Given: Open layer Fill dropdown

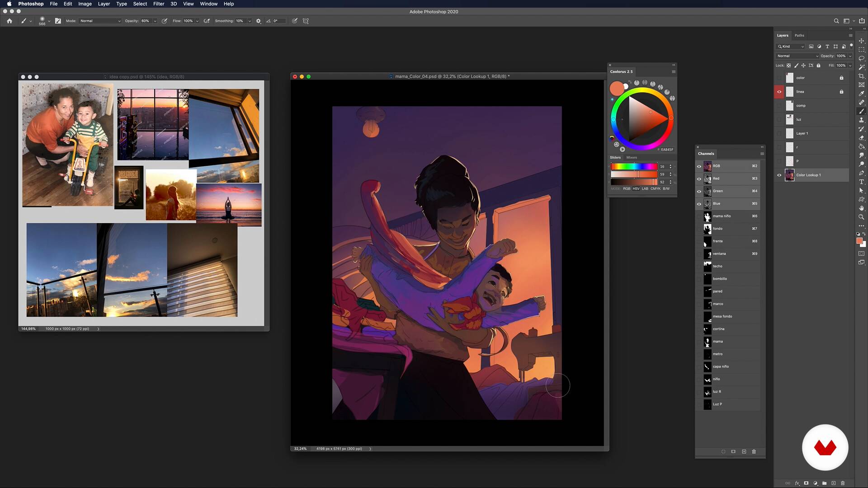Looking at the screenshot, I should pos(850,66).
